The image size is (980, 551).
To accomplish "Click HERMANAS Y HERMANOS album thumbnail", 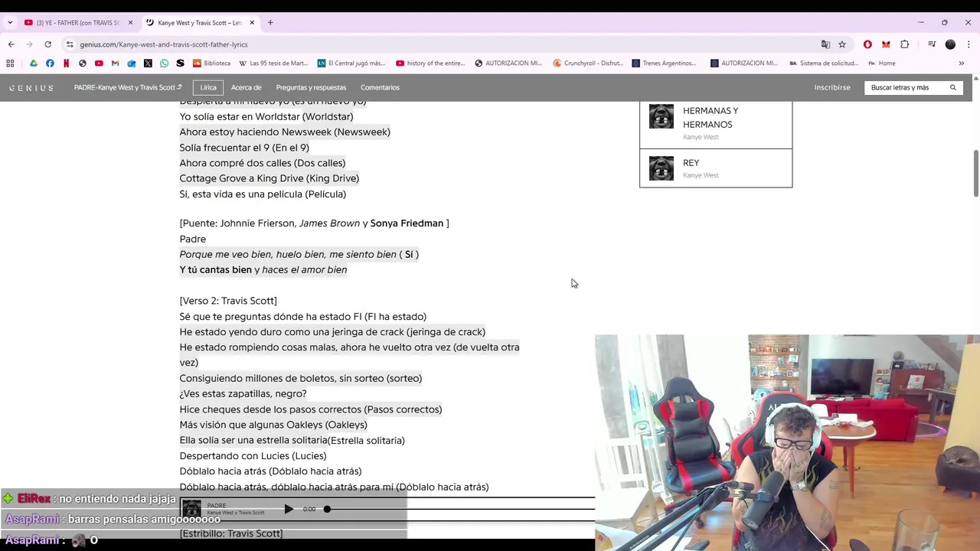I will tap(661, 116).
